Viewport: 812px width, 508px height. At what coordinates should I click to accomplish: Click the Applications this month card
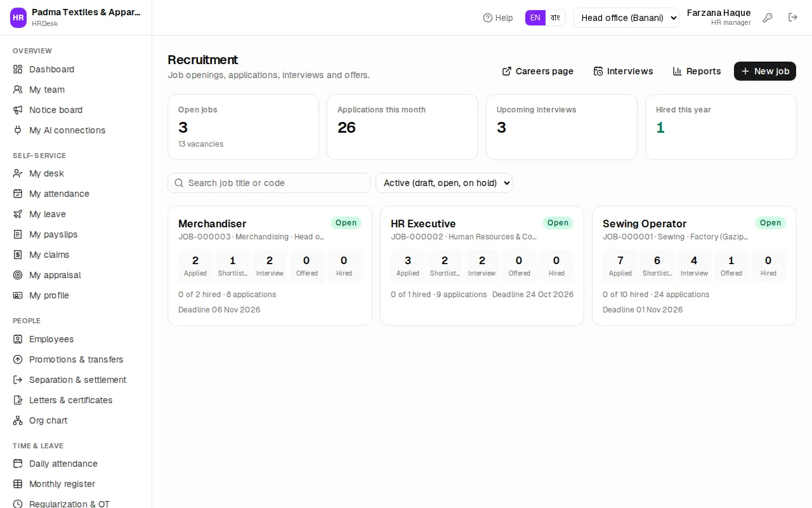pyautogui.click(x=402, y=127)
